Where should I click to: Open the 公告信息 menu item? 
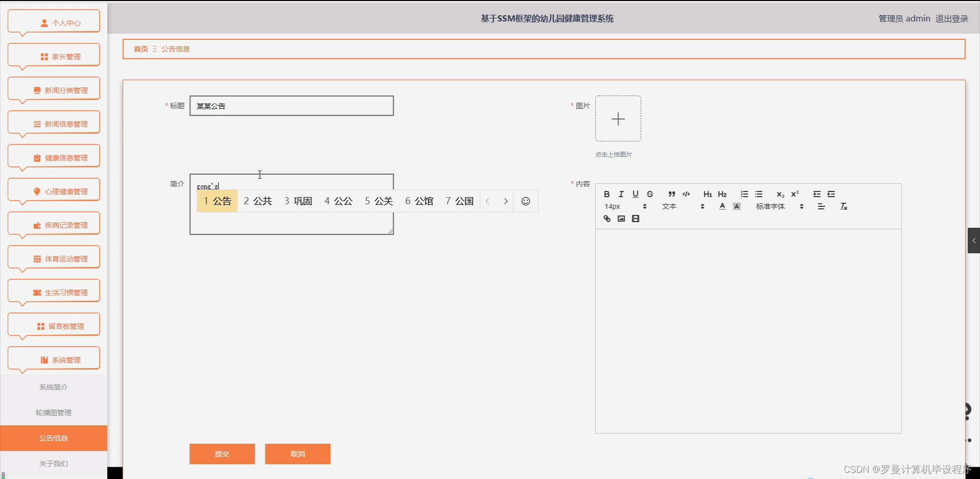(x=53, y=438)
